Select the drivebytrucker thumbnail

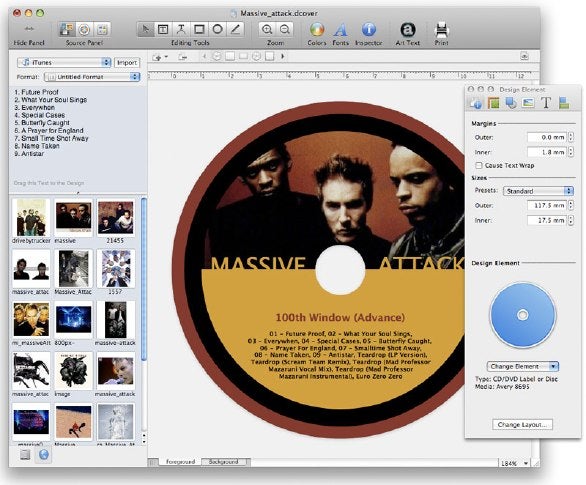(x=31, y=217)
